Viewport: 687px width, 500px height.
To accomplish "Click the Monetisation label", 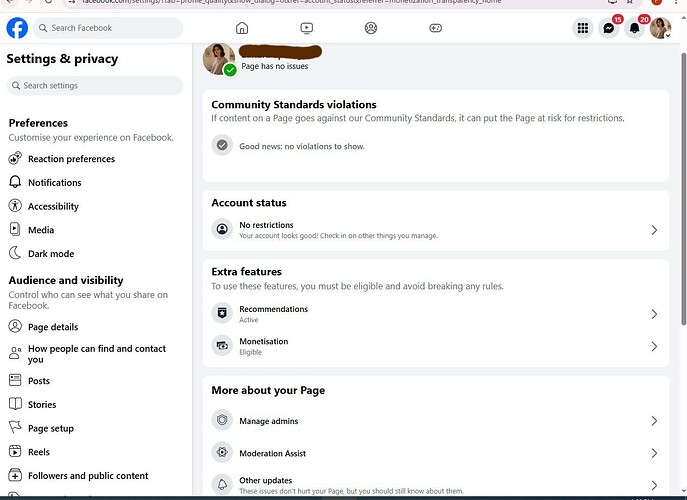I will [x=264, y=341].
